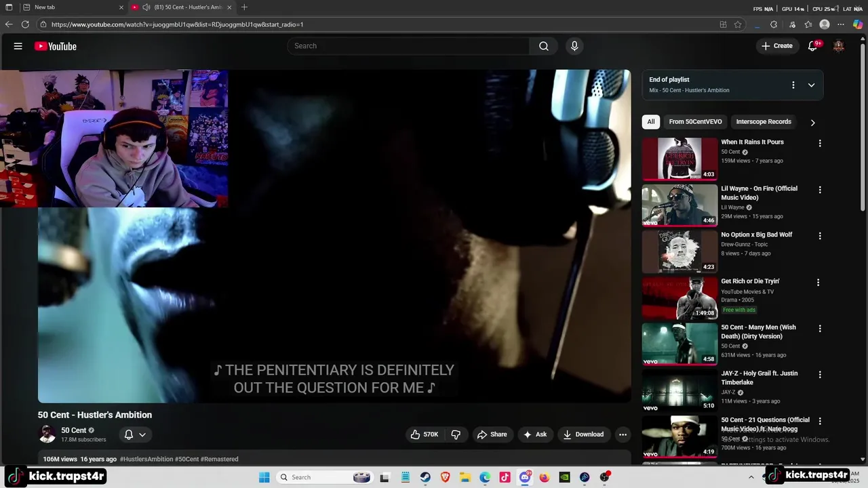Open browser settings and more ellipsis
This screenshot has height=488, width=868.
click(x=842, y=24)
